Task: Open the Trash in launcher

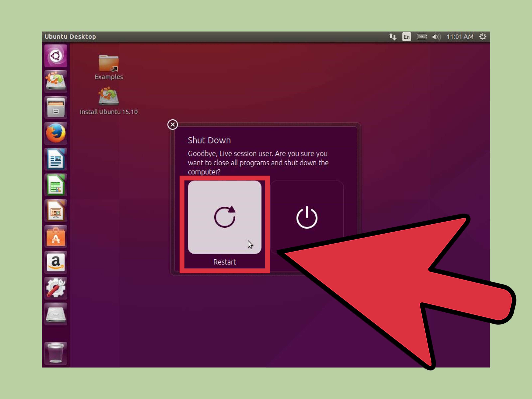Action: [56, 353]
